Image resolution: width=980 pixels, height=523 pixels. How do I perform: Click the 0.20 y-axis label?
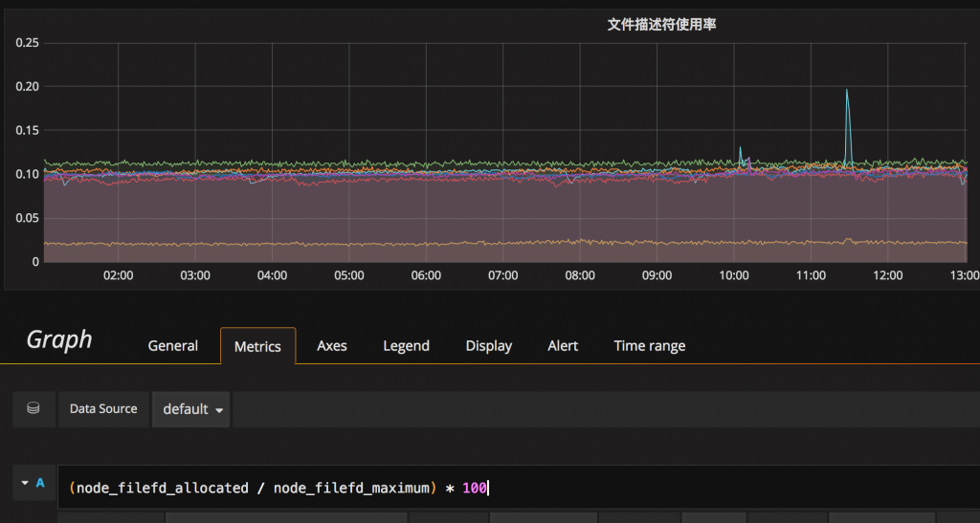pos(28,87)
